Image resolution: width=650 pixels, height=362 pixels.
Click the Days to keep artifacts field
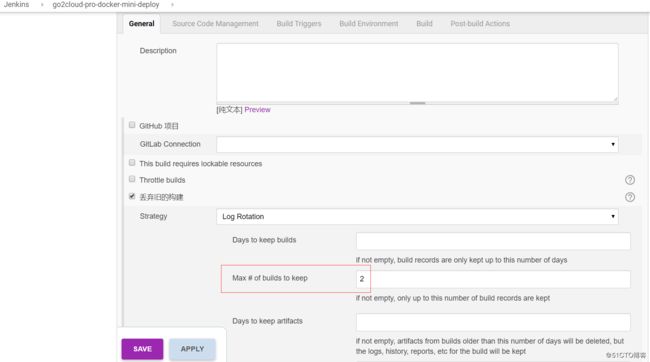tap(493, 322)
